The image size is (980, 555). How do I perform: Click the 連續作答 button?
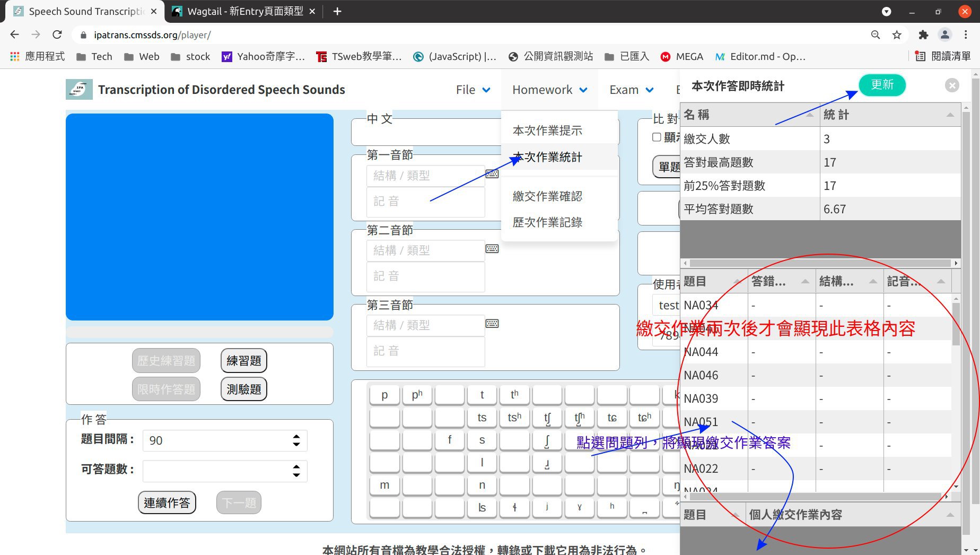[x=167, y=502]
